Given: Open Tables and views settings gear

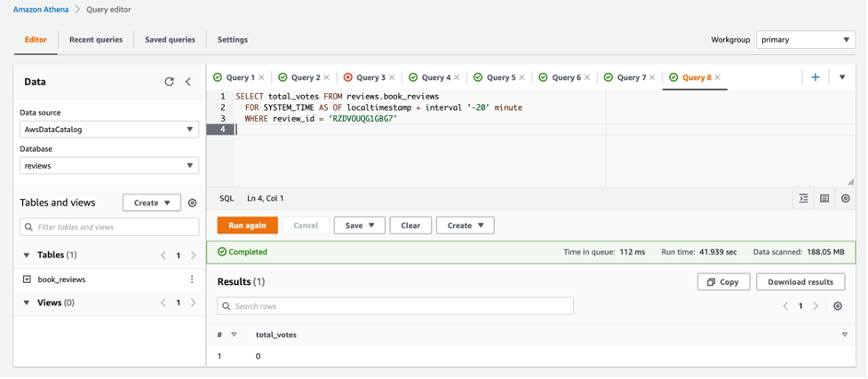Looking at the screenshot, I should click(192, 203).
